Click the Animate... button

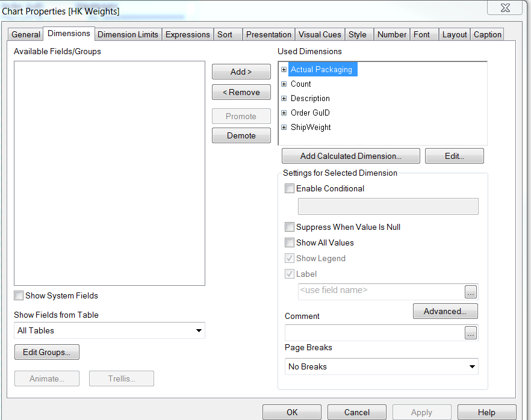[x=47, y=378]
